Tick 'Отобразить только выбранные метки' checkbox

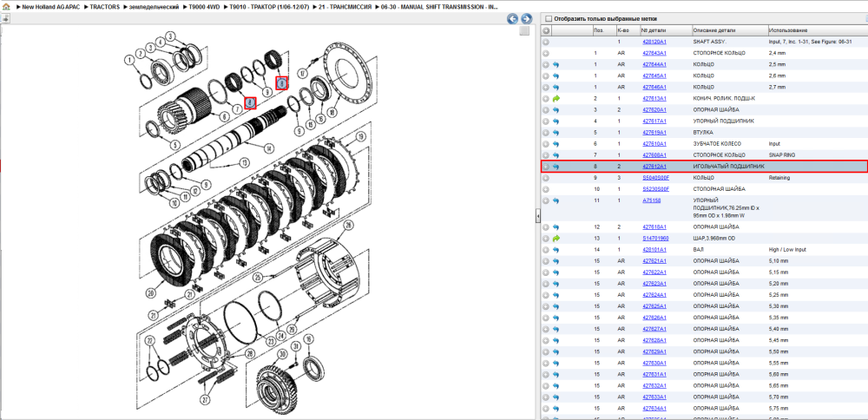pyautogui.click(x=548, y=19)
